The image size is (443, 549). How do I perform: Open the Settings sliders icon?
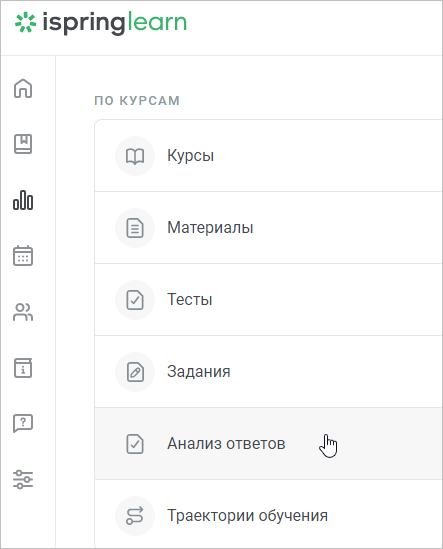click(23, 479)
